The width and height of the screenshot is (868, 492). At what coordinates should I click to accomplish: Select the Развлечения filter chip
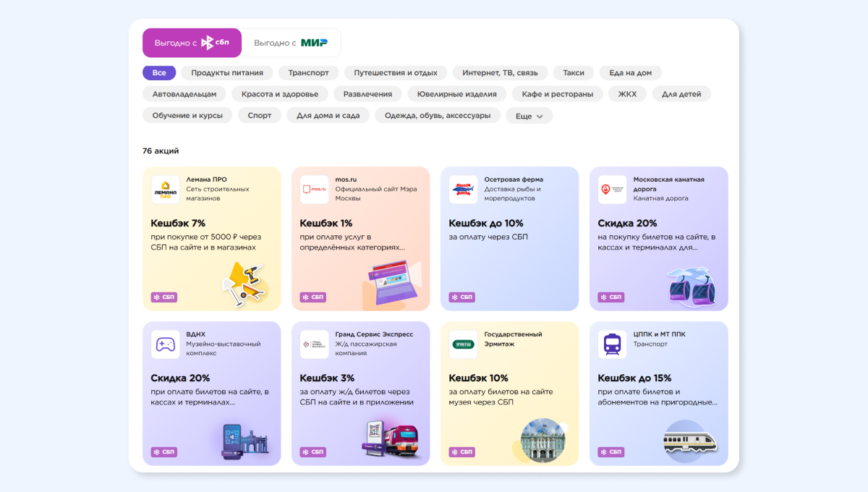tap(368, 94)
